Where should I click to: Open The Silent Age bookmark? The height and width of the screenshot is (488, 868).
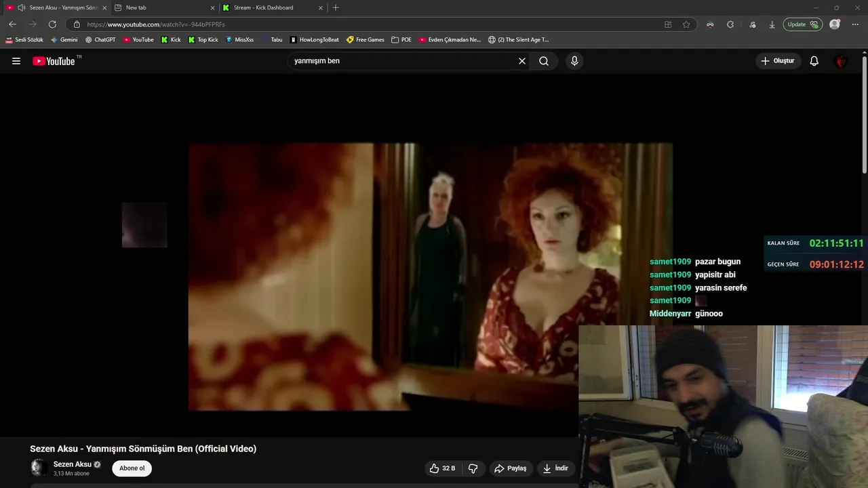tap(519, 40)
